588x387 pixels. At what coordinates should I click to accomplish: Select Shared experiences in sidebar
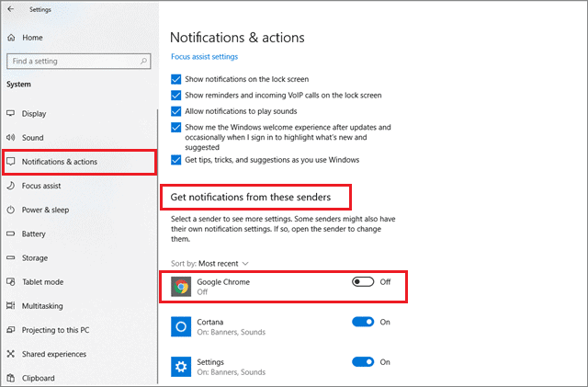[54, 354]
